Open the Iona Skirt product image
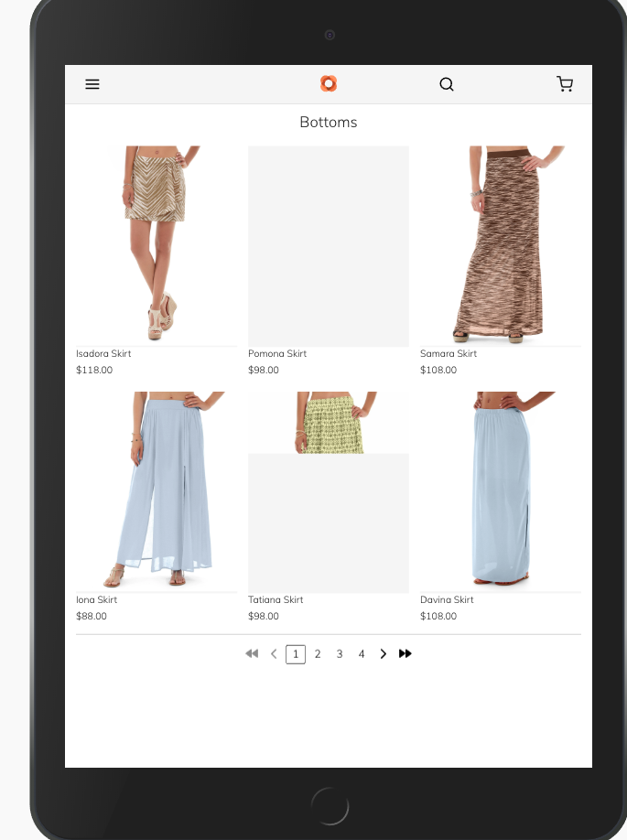 (157, 491)
